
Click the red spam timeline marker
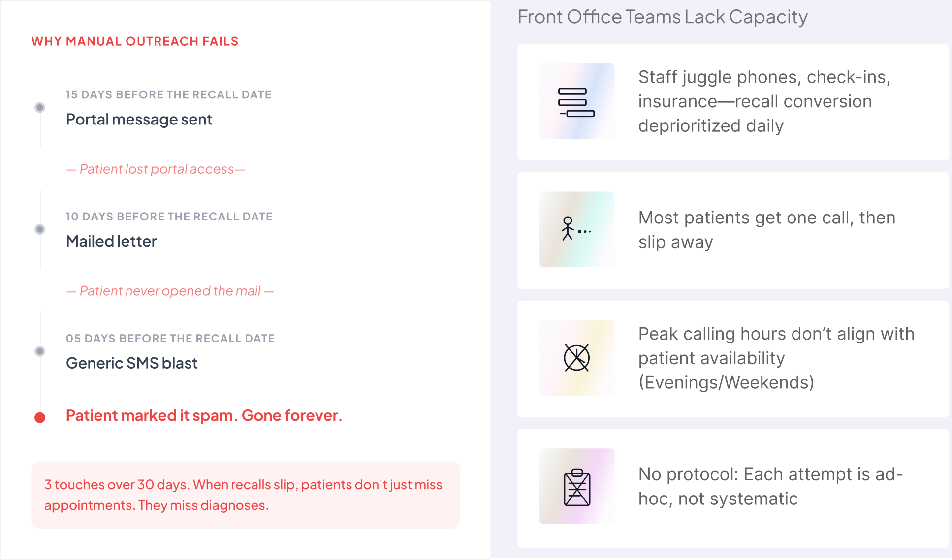(x=40, y=418)
